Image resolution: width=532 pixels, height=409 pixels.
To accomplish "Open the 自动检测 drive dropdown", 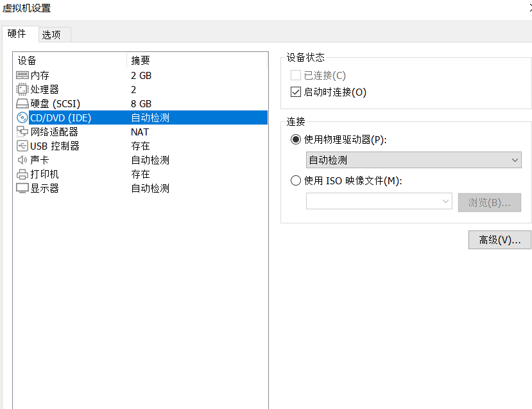I will point(413,159).
